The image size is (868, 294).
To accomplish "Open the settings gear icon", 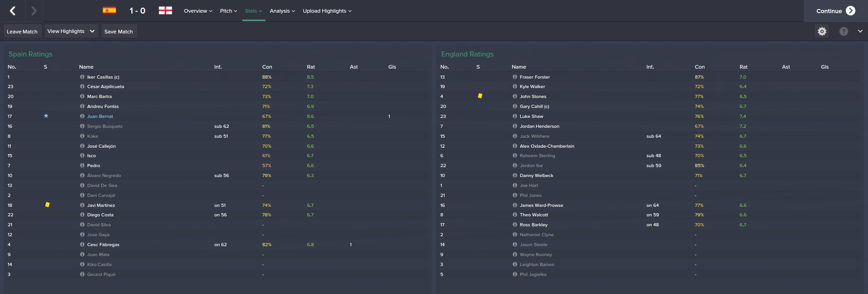I will coord(822,31).
